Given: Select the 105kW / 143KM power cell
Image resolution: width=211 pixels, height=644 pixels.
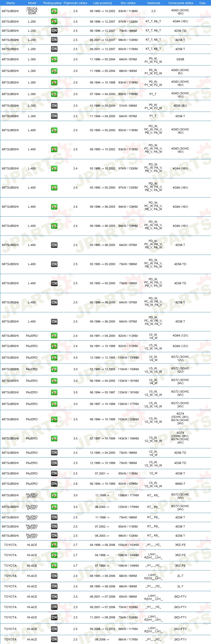Looking at the screenshot, I should (128, 545).
